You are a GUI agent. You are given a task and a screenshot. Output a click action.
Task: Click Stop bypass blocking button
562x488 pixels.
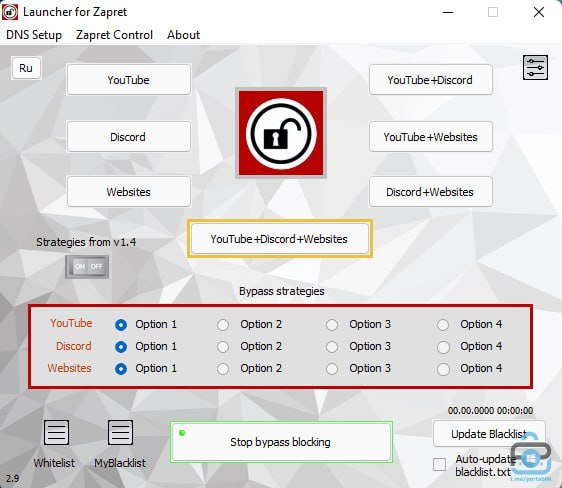(281, 442)
